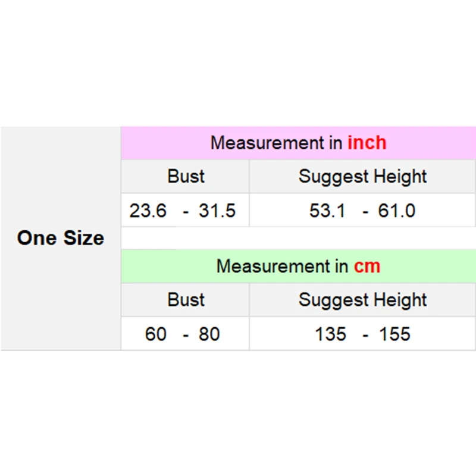Click the 60 bust value

(156, 334)
